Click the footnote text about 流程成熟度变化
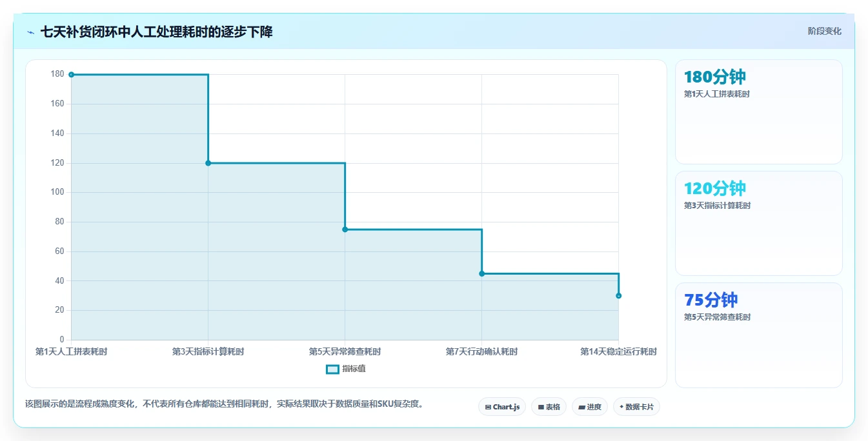Viewport: 868px width, 441px height. [225, 404]
